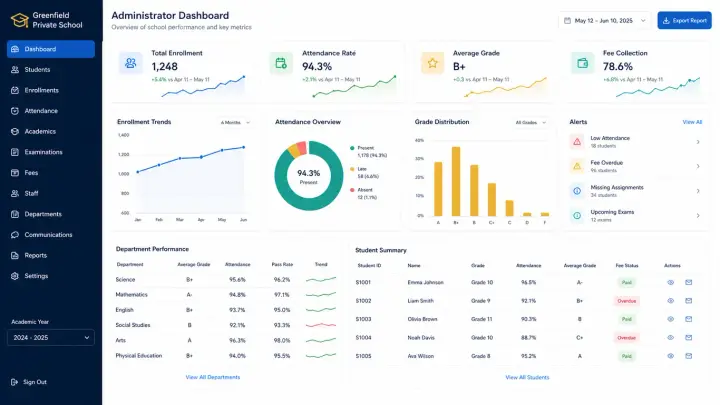Open the Export Report button
This screenshot has width=720, height=405.
684,21
